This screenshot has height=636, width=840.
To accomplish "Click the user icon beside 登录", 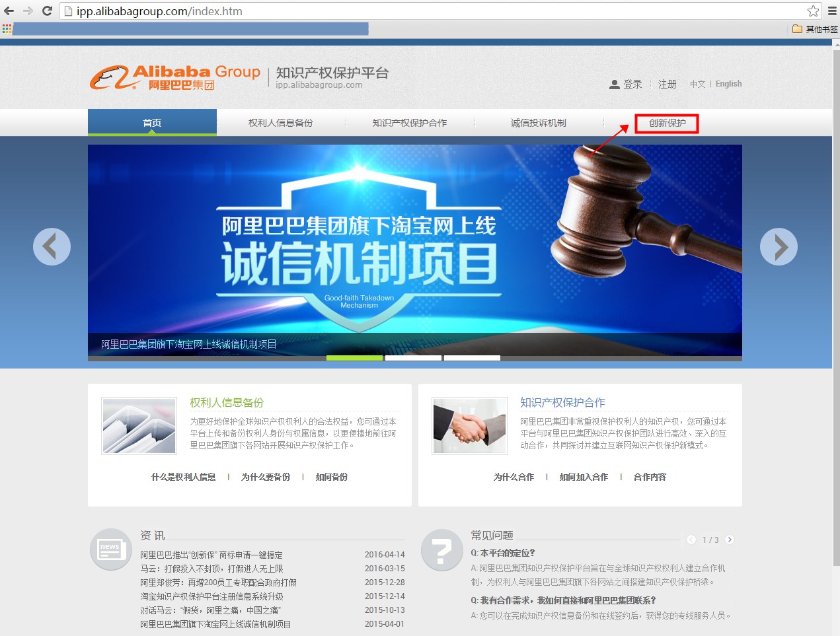I will click(615, 84).
